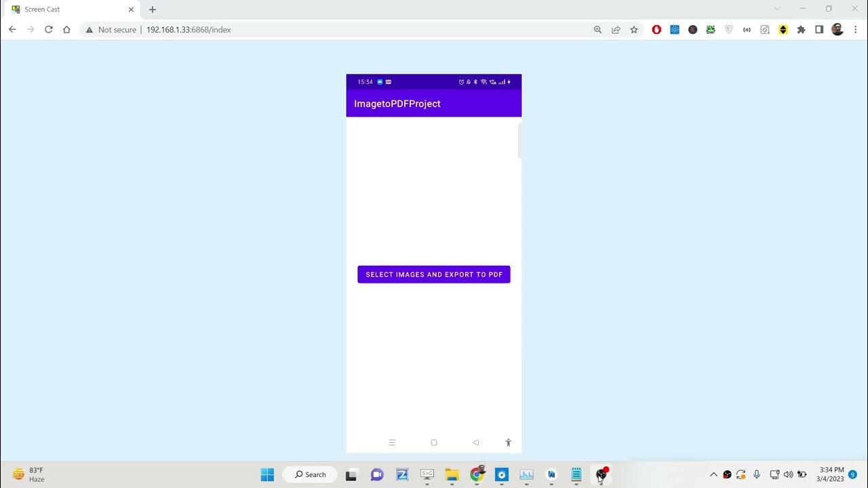Tap the Android home square button
868x488 pixels.
click(x=434, y=443)
